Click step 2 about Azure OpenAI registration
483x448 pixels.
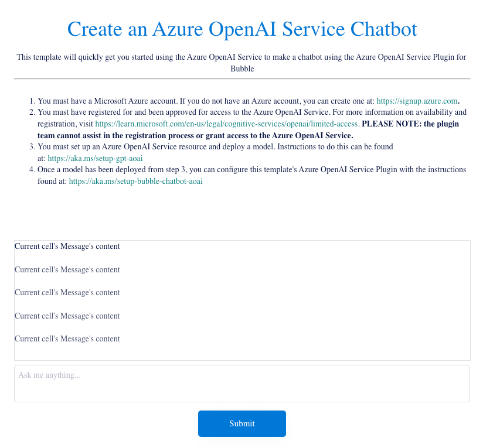click(x=176, y=112)
